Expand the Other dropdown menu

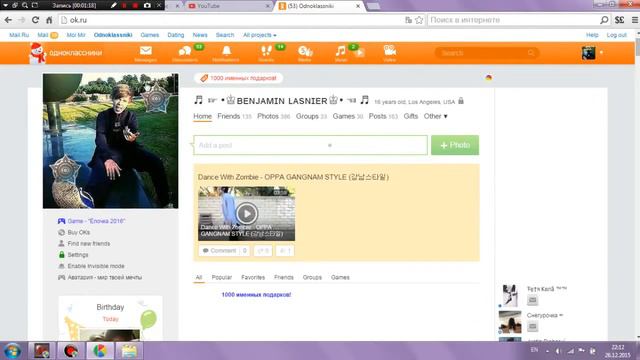click(436, 116)
